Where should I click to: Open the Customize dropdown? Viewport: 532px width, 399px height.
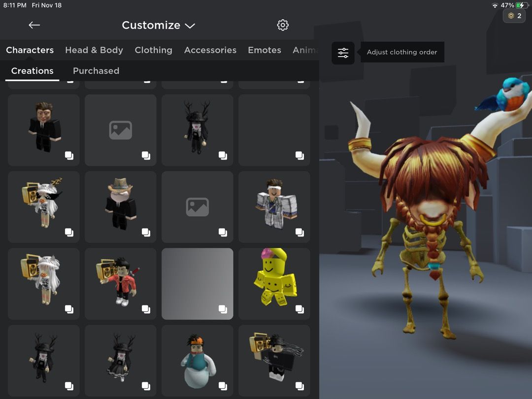coord(189,25)
